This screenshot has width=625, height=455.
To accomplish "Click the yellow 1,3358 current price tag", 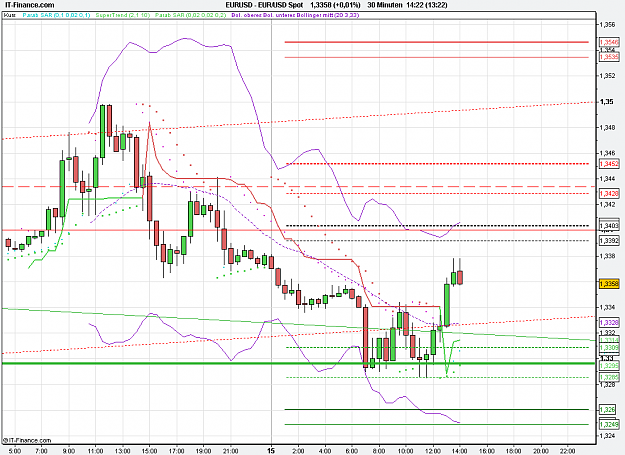I will [x=609, y=284].
